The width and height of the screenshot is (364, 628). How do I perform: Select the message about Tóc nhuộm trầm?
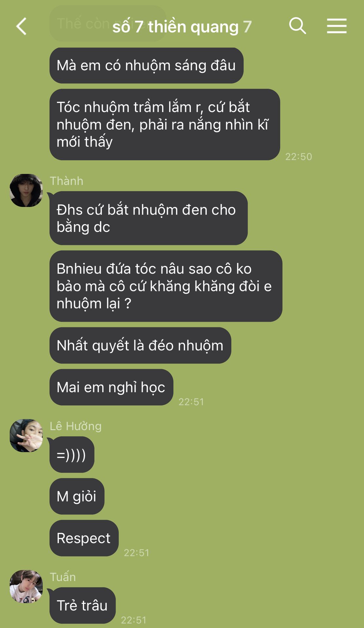pyautogui.click(x=165, y=125)
